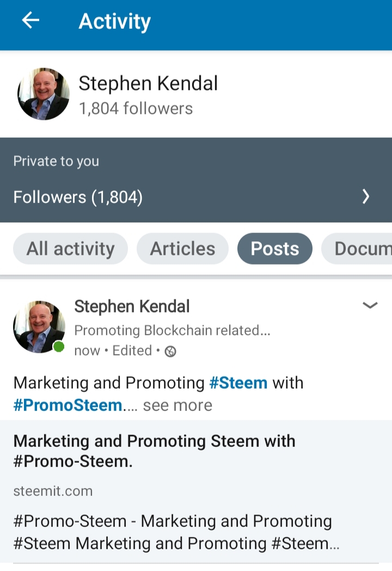
Task: Open the steemit.com link preview title
Action: 154,451
